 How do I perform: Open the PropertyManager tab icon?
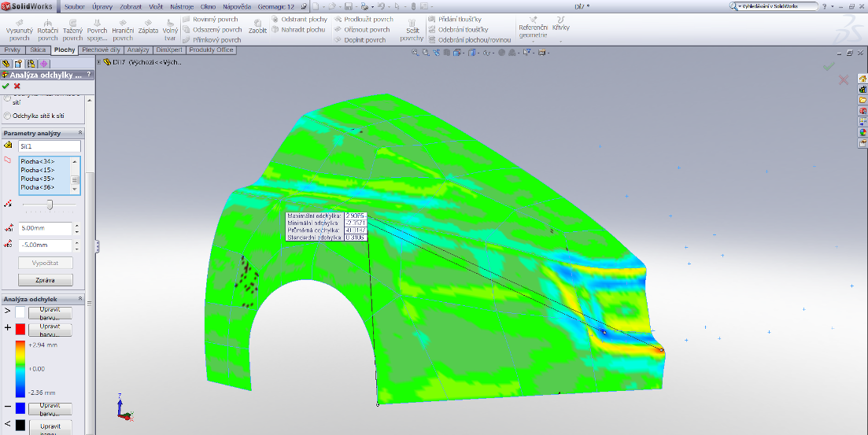(x=18, y=64)
